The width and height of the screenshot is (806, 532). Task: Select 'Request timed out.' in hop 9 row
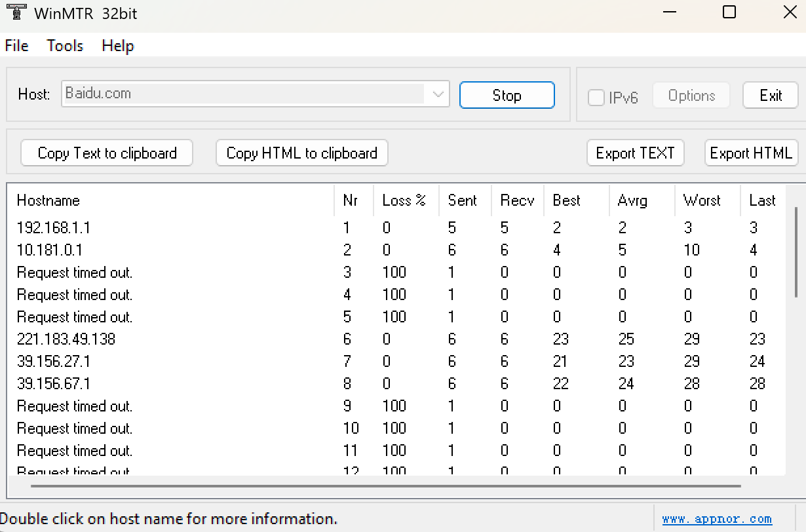click(75, 406)
